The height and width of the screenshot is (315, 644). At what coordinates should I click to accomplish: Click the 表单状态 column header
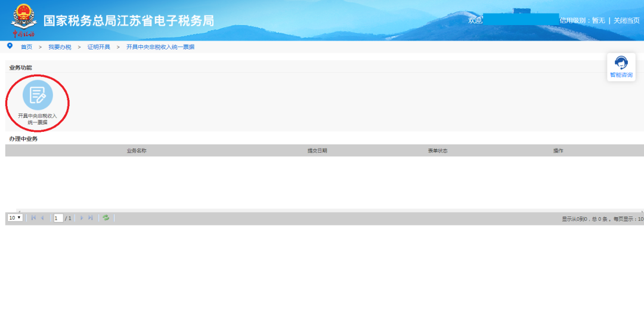(x=438, y=151)
